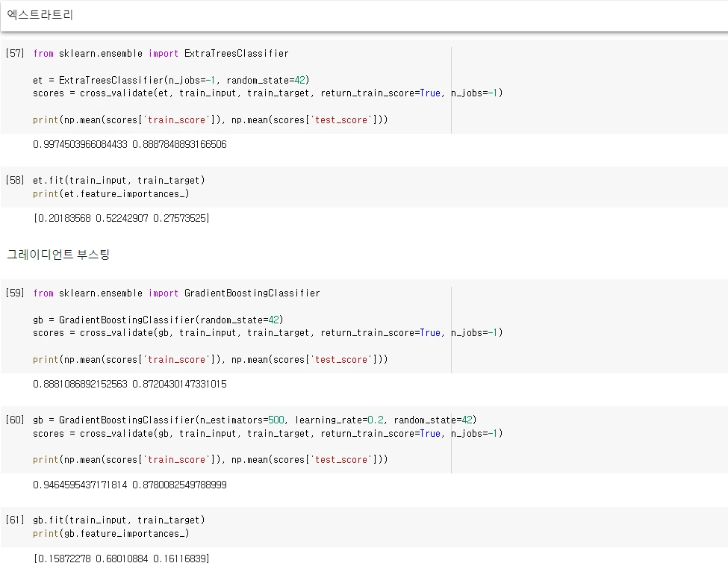Viewport: 728px width, 563px height.
Task: Click output 0.8881086892152563 value
Action: click(80, 385)
